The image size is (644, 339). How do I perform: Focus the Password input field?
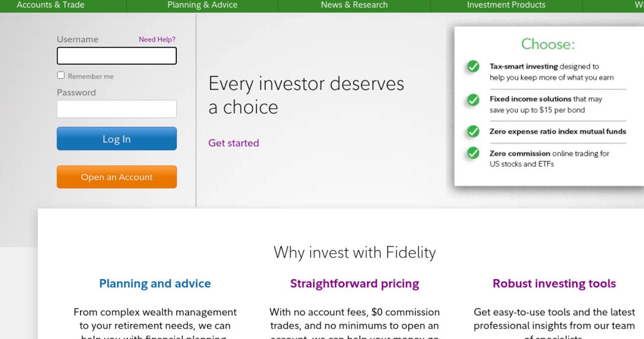(x=116, y=109)
